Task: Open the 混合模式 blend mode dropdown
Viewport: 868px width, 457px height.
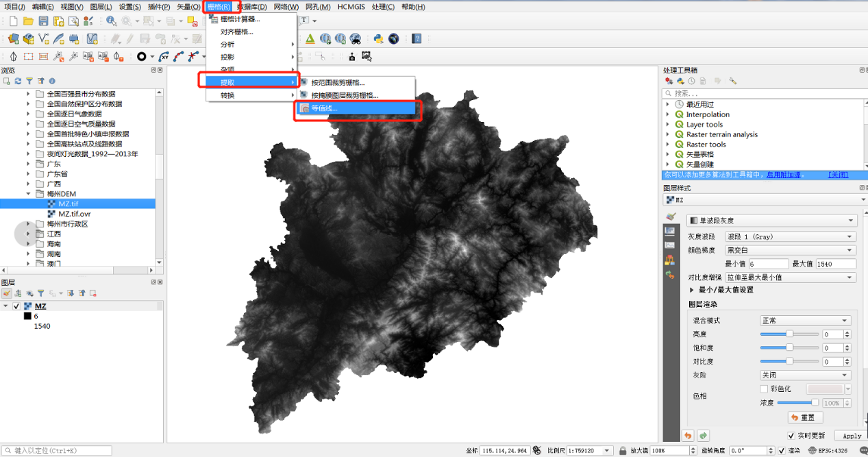Action: (806, 321)
